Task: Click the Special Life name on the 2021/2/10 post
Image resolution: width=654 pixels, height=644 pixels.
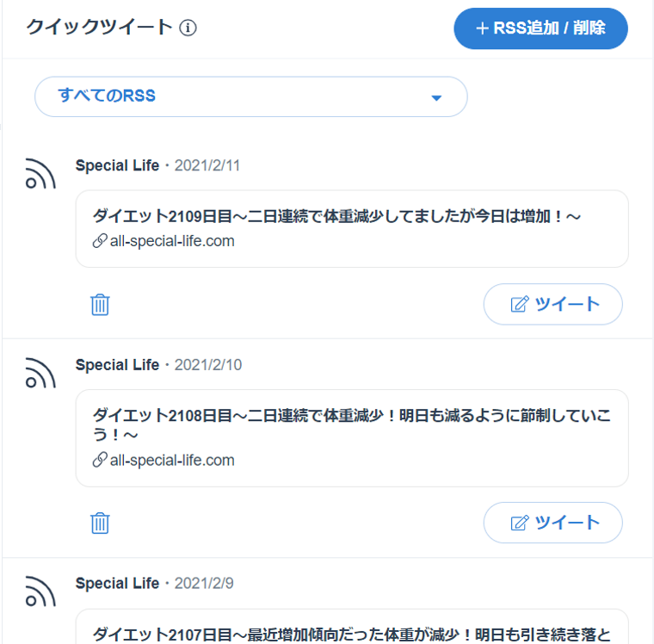Action: click(x=117, y=365)
